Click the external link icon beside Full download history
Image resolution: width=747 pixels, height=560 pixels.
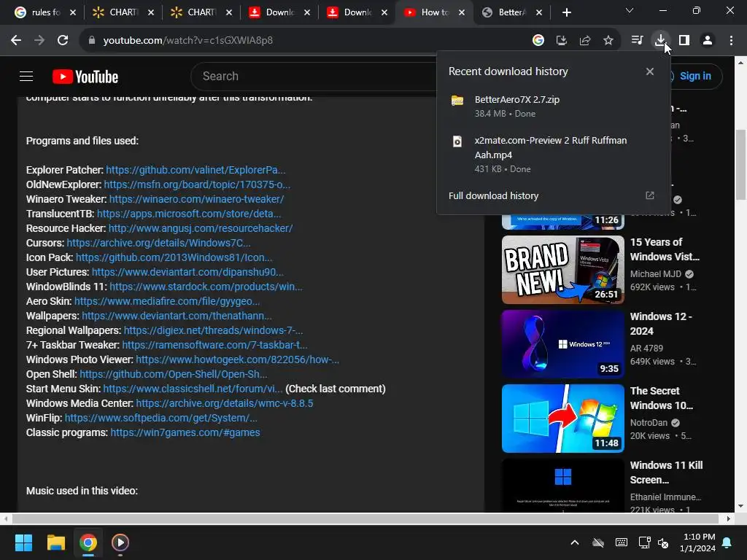650,195
